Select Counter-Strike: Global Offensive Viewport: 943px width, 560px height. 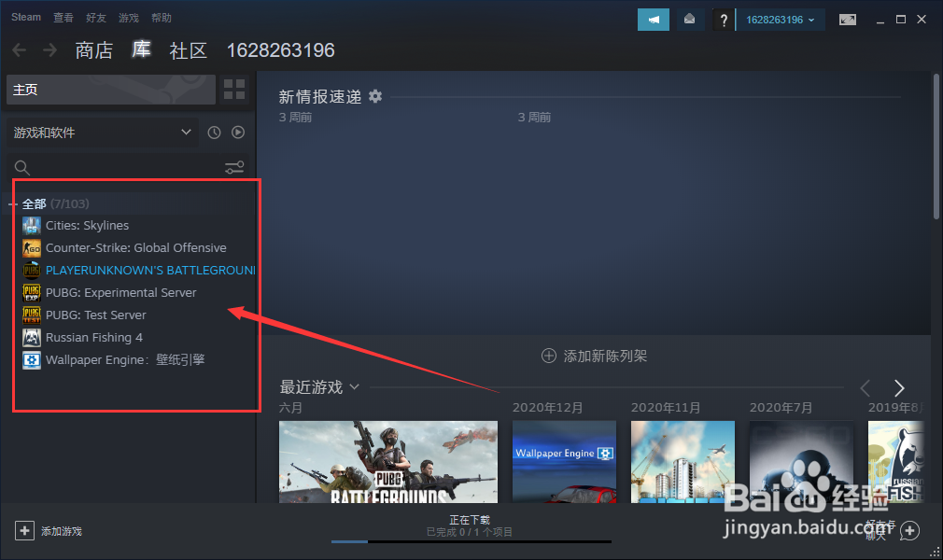(136, 248)
